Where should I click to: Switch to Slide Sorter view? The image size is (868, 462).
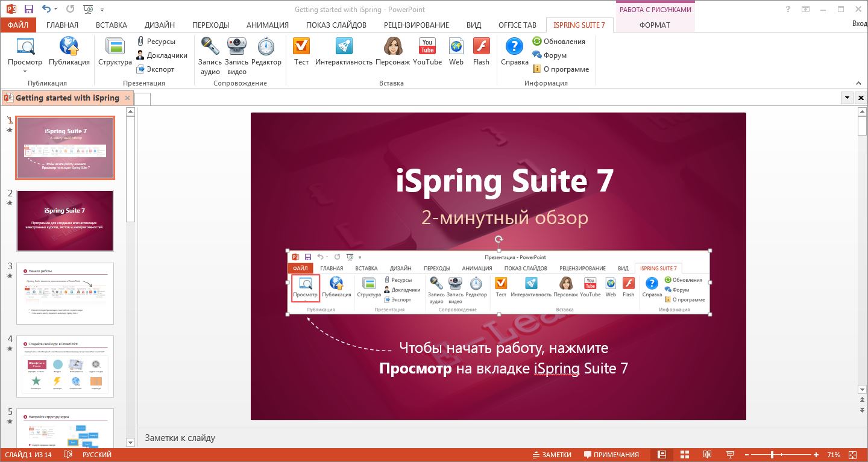pos(685,455)
